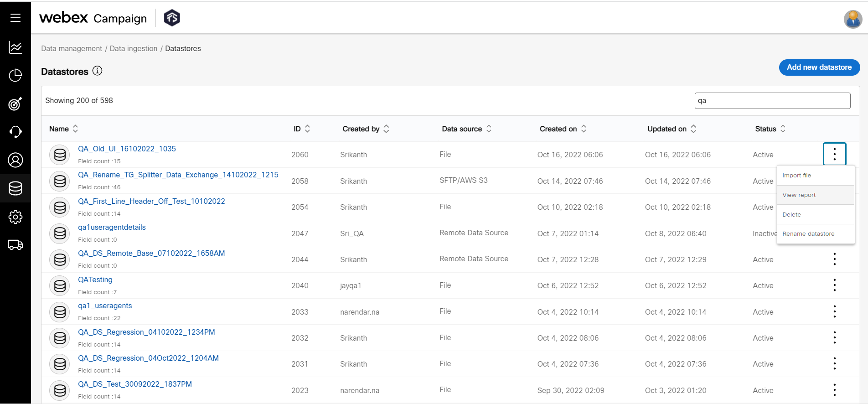Screen dimensions: 868x404
Task: Go to Data ingestion breadcrumb
Action: 134,48
